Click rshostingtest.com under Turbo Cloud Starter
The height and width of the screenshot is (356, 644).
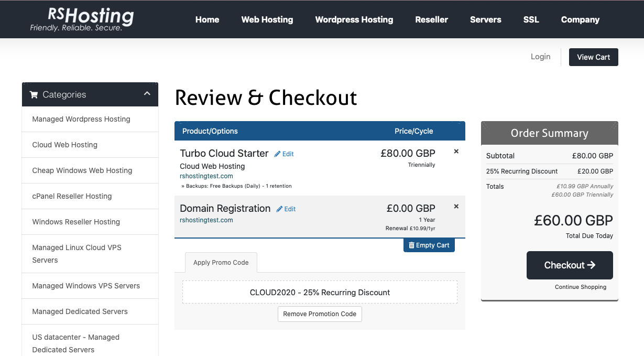(x=206, y=176)
